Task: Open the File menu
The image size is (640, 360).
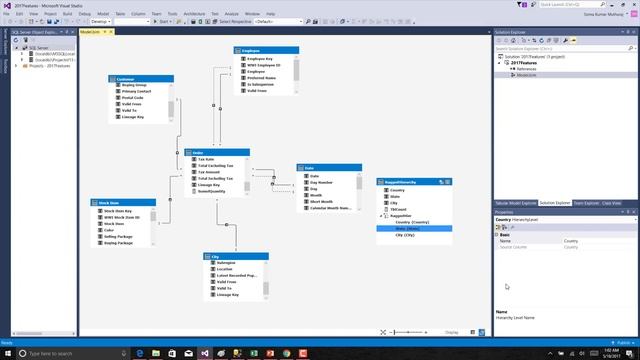Action: (x=6, y=14)
